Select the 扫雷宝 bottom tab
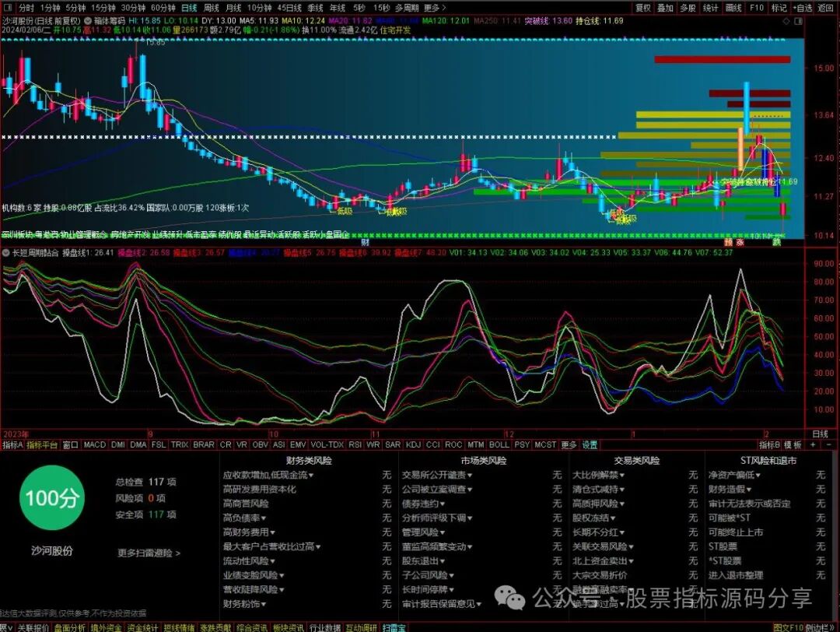 394,627
